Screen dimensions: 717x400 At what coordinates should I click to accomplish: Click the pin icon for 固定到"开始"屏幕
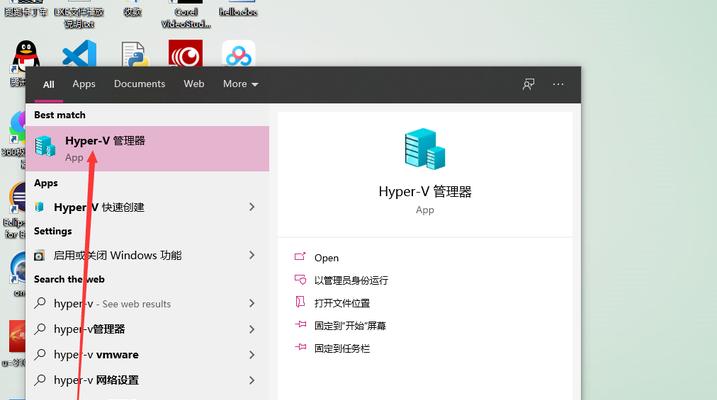(x=300, y=325)
